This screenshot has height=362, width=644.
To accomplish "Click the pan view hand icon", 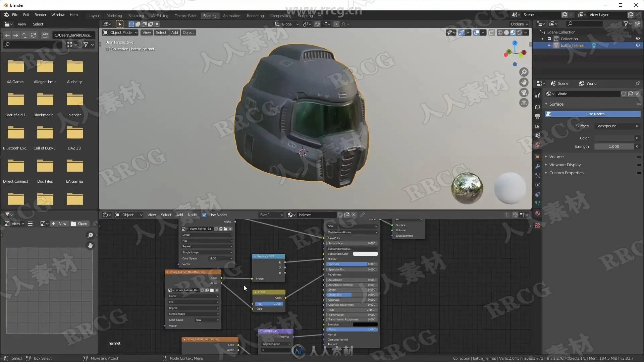I will (x=524, y=82).
